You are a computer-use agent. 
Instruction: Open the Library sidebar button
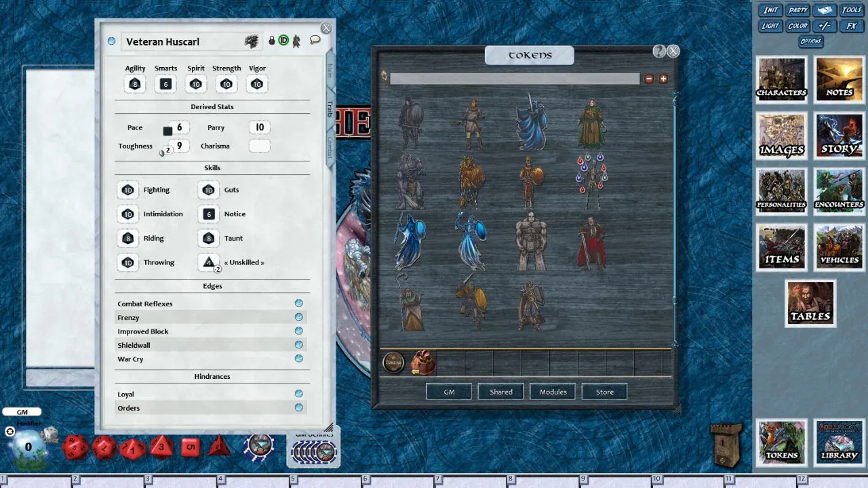point(840,442)
